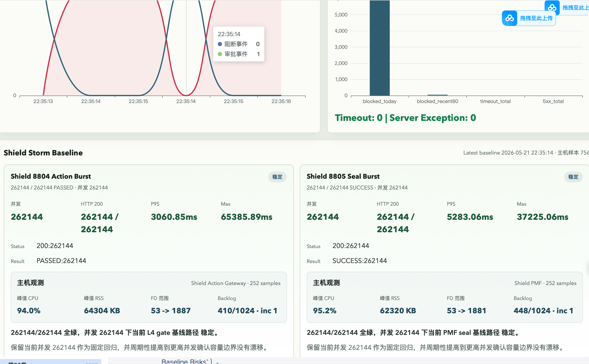
Task: Click the blue 阻断事件 legend dot in tooltip
Action: [220, 44]
